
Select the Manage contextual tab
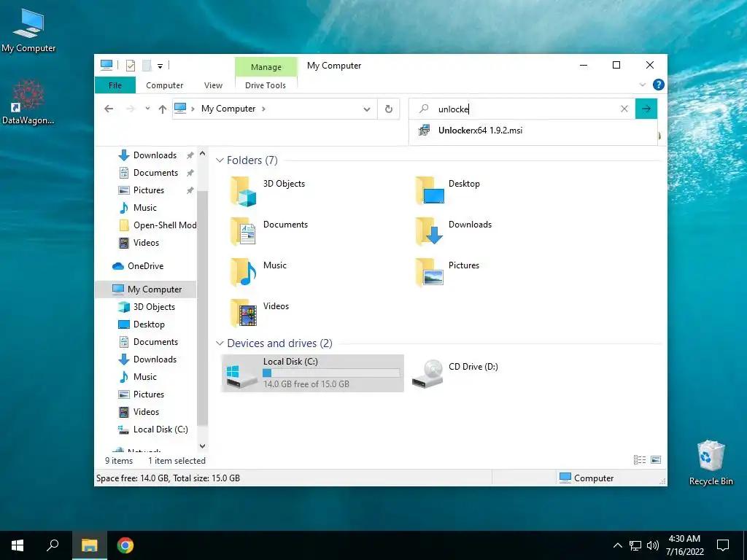click(266, 67)
